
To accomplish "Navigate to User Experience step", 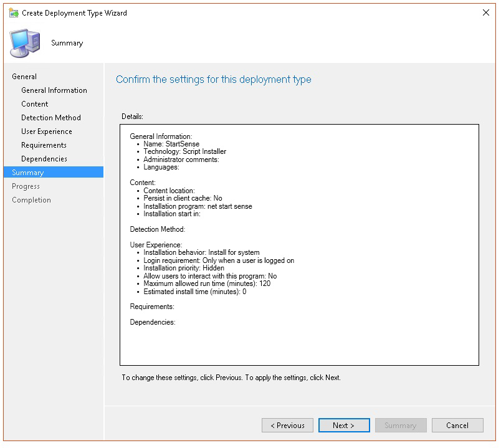I will pos(47,131).
